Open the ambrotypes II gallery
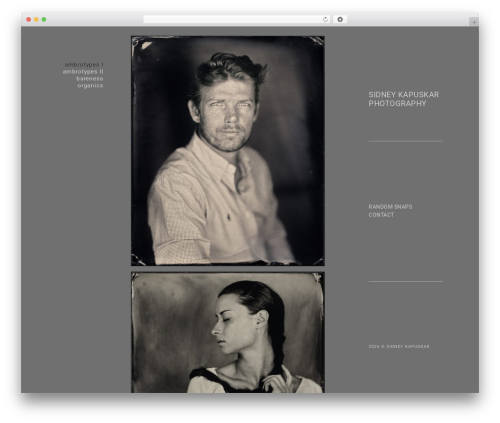 click(83, 71)
